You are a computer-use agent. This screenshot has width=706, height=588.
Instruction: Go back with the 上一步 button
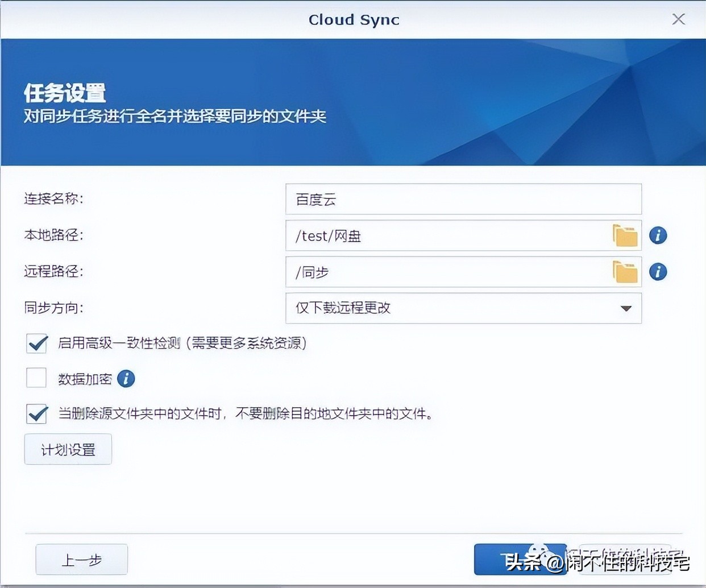coord(81,559)
